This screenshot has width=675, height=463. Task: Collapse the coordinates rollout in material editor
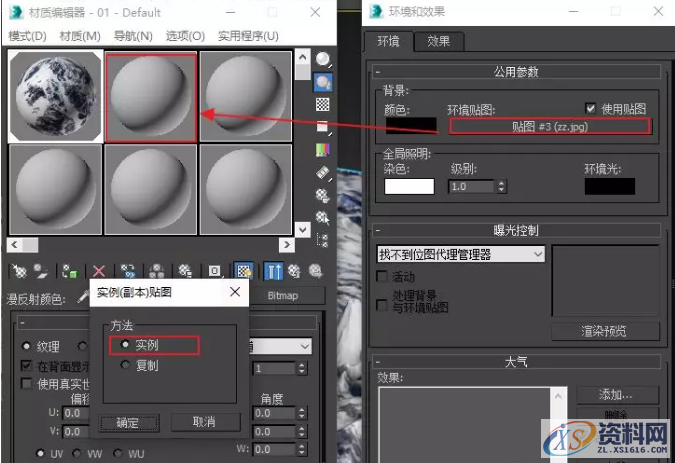(x=22, y=322)
